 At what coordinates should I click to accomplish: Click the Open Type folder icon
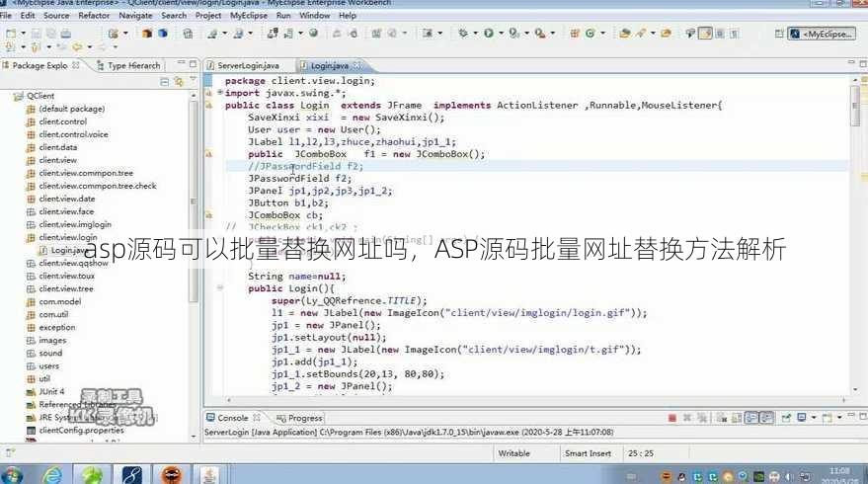(x=624, y=34)
